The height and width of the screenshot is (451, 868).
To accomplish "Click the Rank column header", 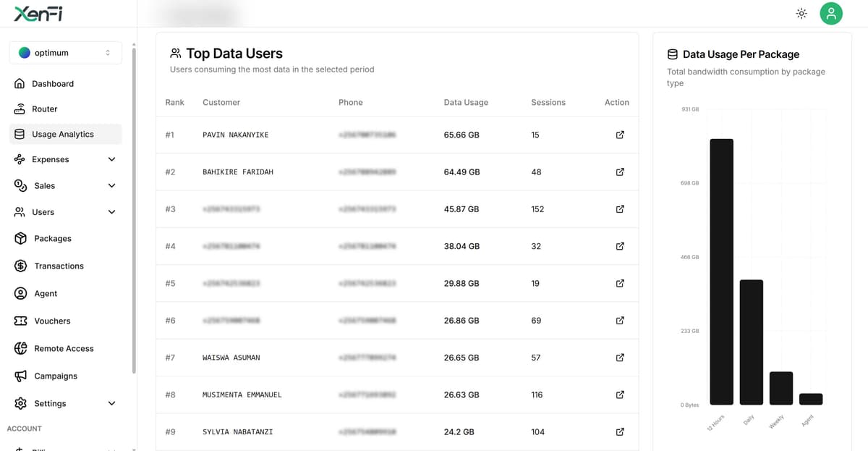I will pyautogui.click(x=175, y=103).
